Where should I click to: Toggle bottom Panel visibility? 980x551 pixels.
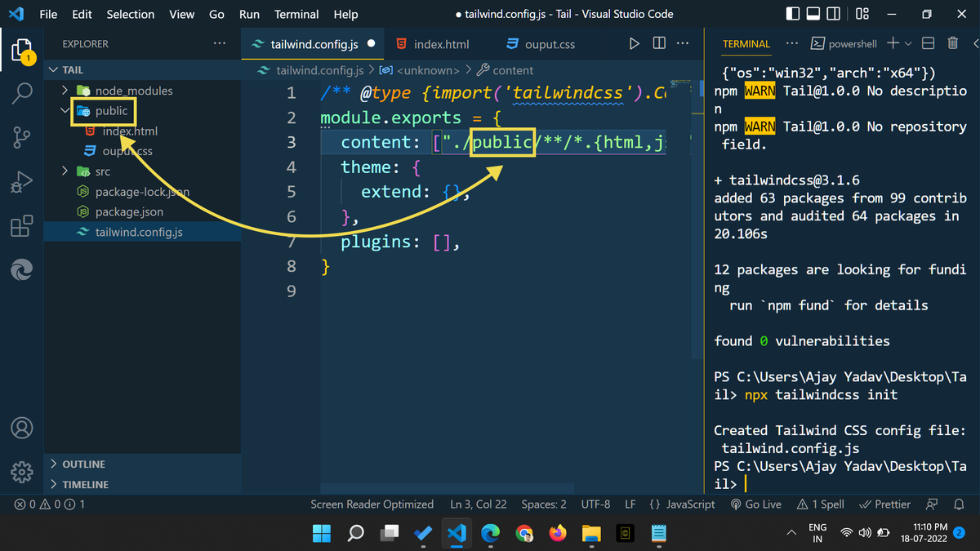click(813, 14)
